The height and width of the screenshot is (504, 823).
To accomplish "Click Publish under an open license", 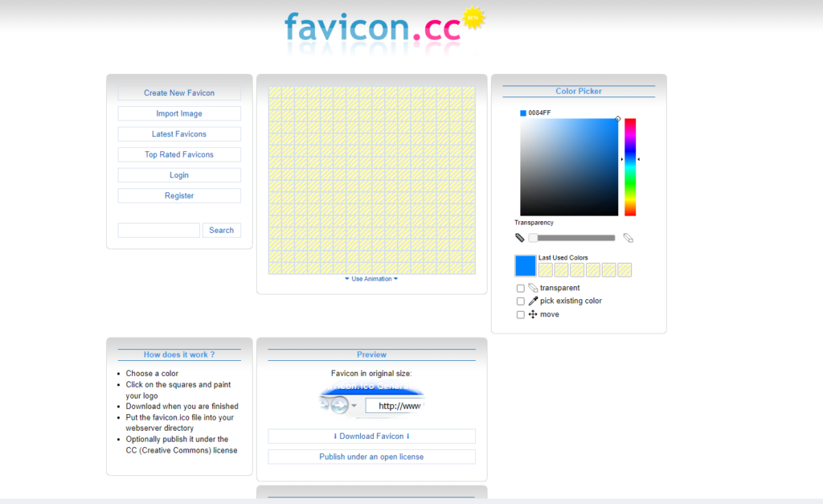I will 371,456.
